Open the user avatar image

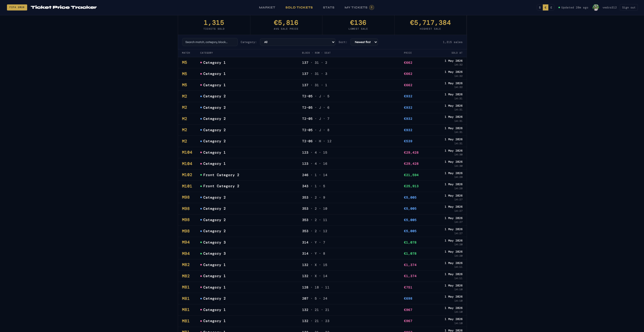595,7
